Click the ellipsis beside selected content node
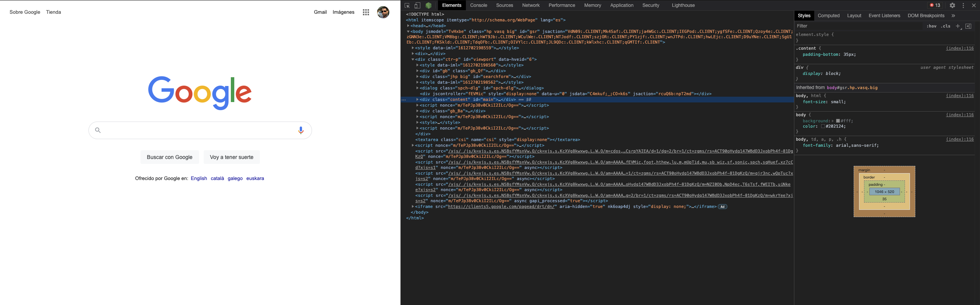The width and height of the screenshot is (980, 305). 403,100
